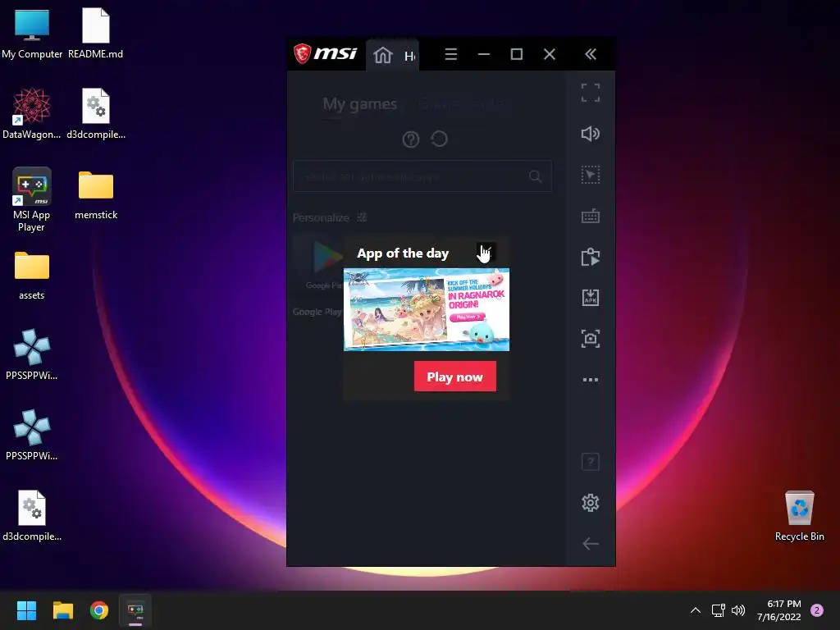840x630 pixels.
Task: Open the hamburger menu in MSI title bar
Action: tap(450, 54)
